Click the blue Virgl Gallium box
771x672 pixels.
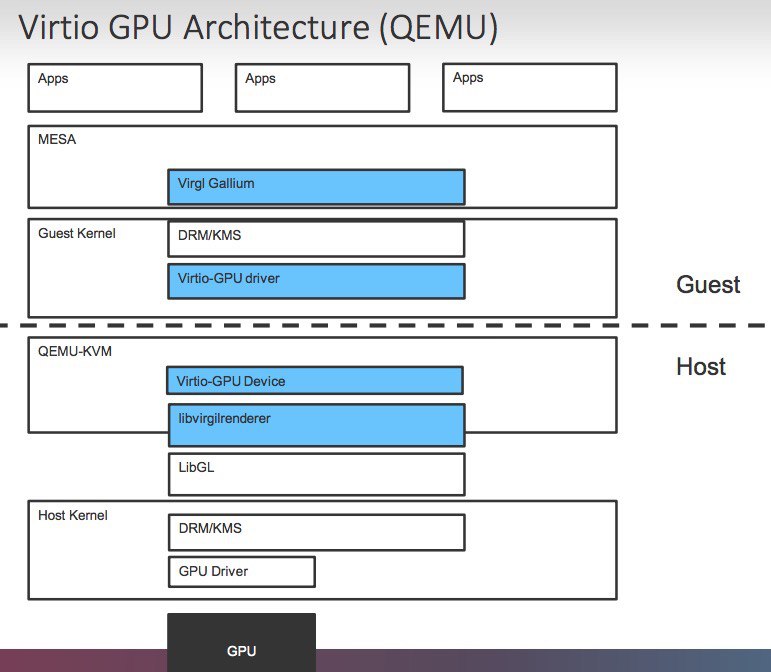point(316,187)
